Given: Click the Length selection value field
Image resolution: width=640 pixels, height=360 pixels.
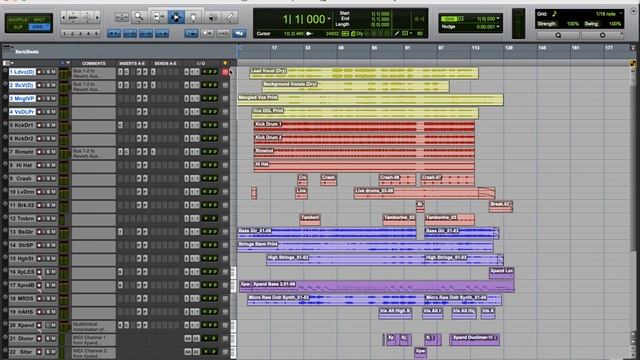Looking at the screenshot, I should (380, 24).
